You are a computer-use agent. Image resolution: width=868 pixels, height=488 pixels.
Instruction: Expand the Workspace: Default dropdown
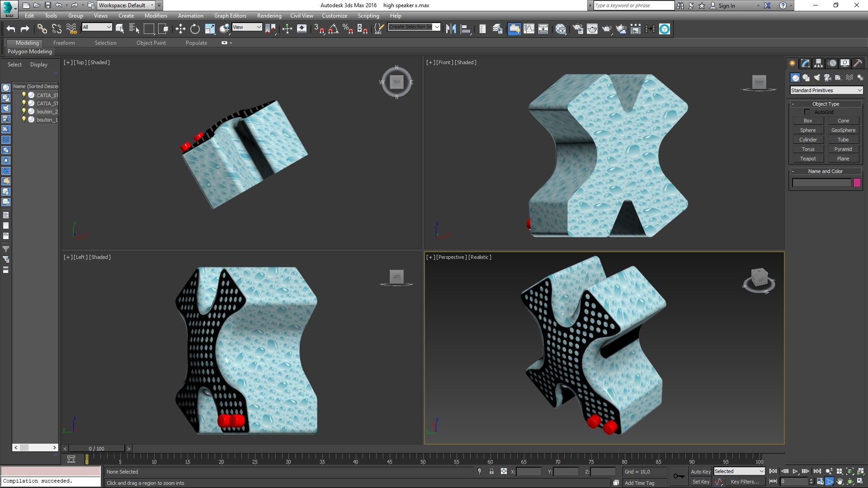pyautogui.click(x=152, y=5)
